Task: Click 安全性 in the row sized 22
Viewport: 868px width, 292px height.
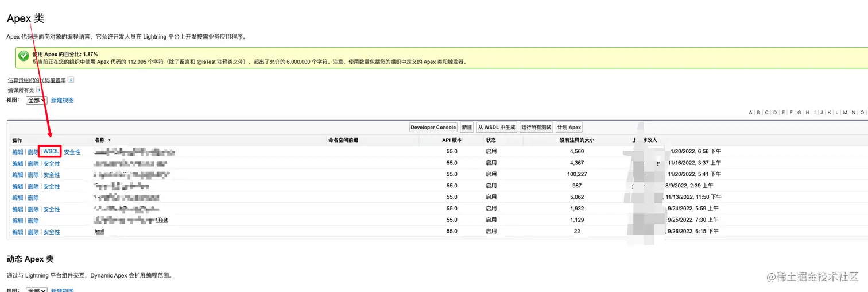Action: tap(52, 232)
